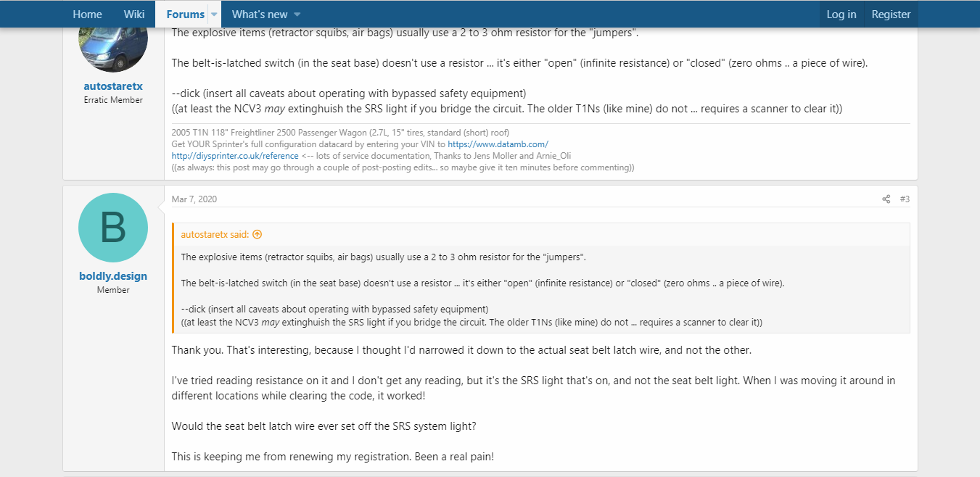The width and height of the screenshot is (980, 477).
Task: Expand the Forums dropdown arrow
Action: [214, 14]
